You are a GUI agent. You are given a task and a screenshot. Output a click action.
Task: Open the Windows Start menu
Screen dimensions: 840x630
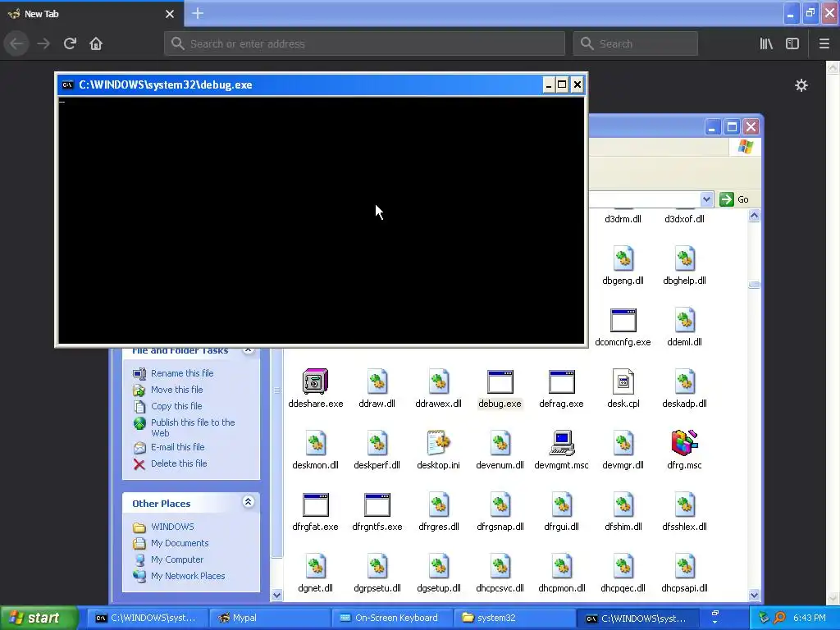pos(39,618)
